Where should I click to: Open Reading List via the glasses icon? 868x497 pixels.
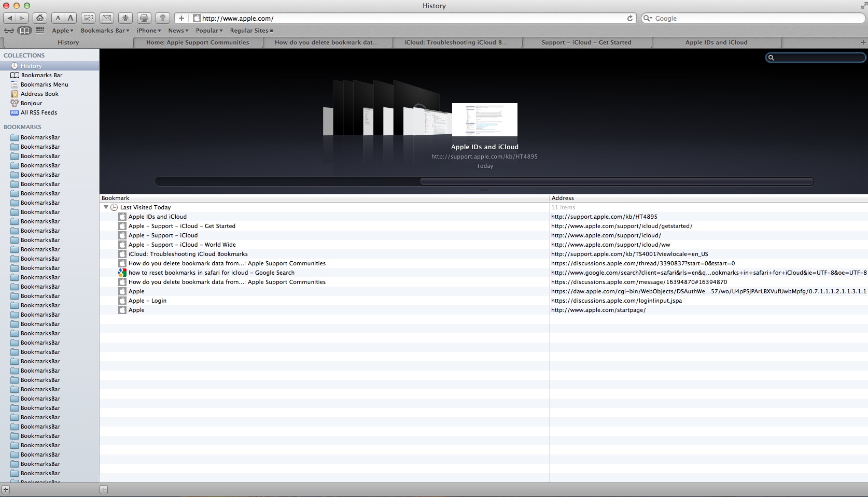pyautogui.click(x=9, y=31)
